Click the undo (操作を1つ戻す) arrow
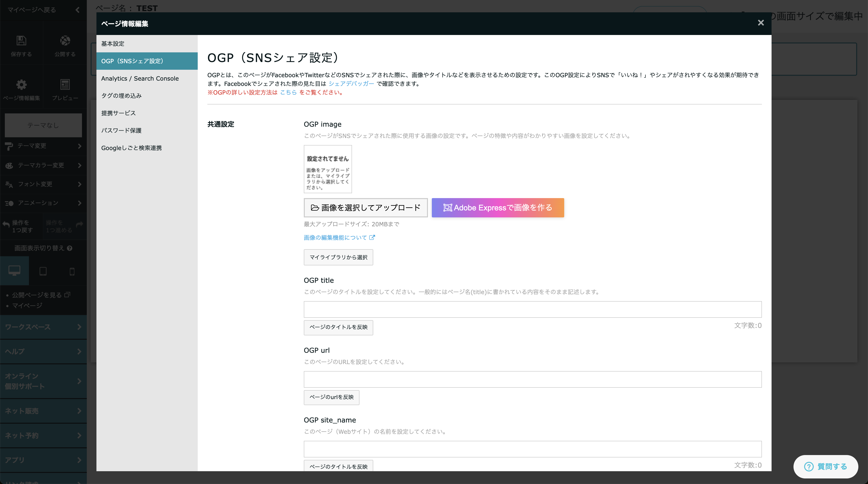Image resolution: width=868 pixels, height=484 pixels. [x=6, y=224]
